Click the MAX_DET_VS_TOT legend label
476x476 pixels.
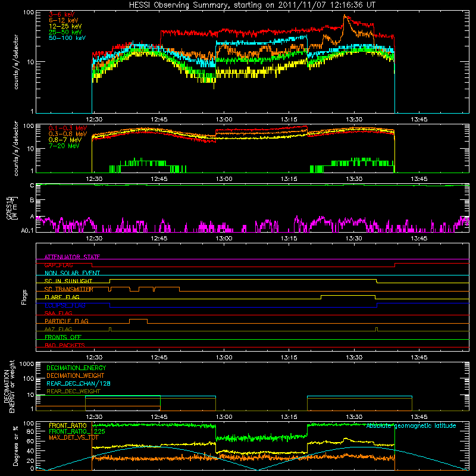click(x=73, y=437)
